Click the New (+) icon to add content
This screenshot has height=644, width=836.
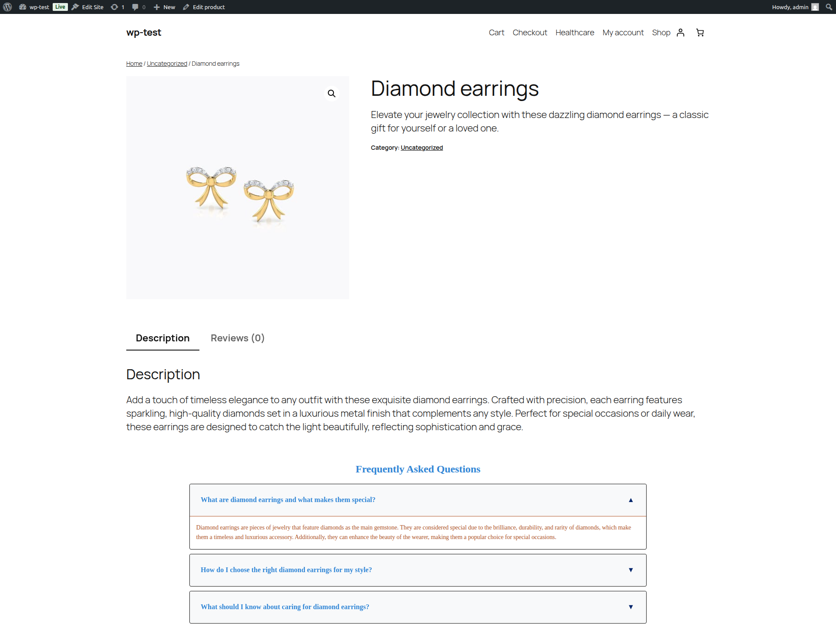(157, 7)
